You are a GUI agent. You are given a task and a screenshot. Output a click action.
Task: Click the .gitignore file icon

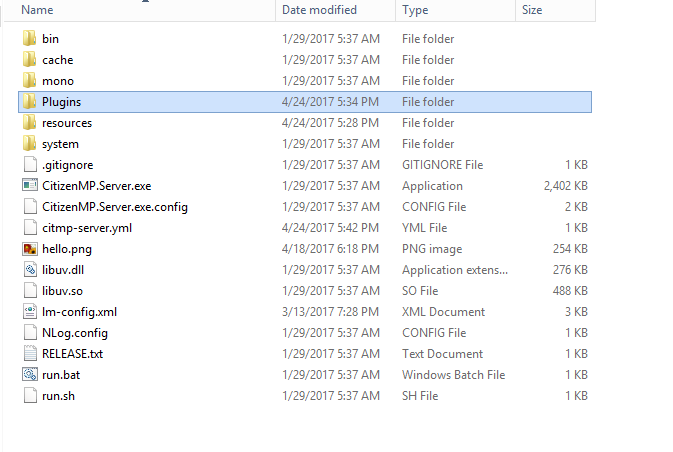(30, 164)
